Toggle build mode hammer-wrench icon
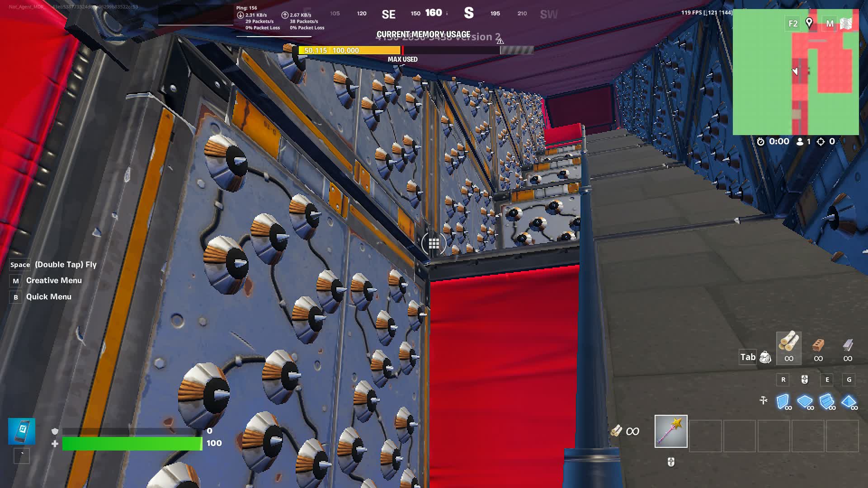 [764, 400]
